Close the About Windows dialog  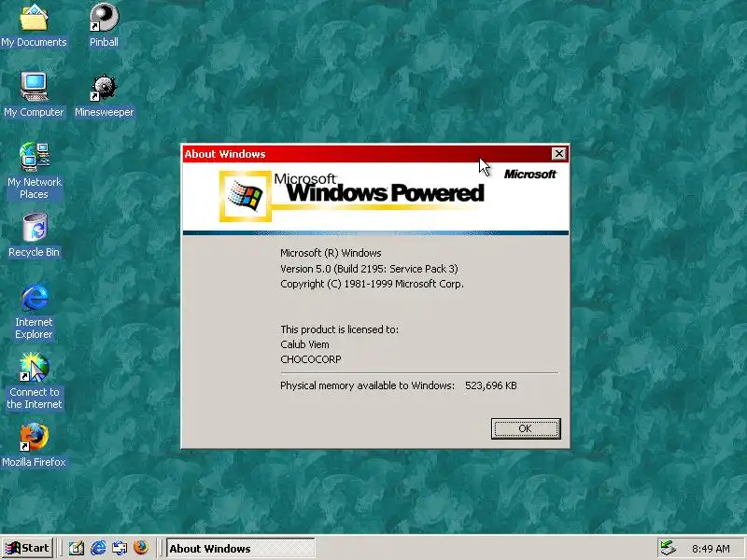click(558, 153)
